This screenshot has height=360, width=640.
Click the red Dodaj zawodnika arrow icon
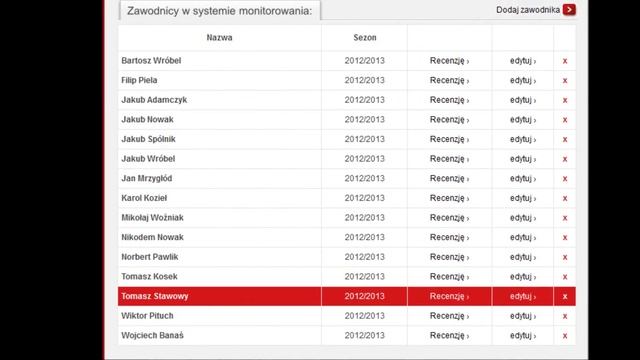pos(569,10)
